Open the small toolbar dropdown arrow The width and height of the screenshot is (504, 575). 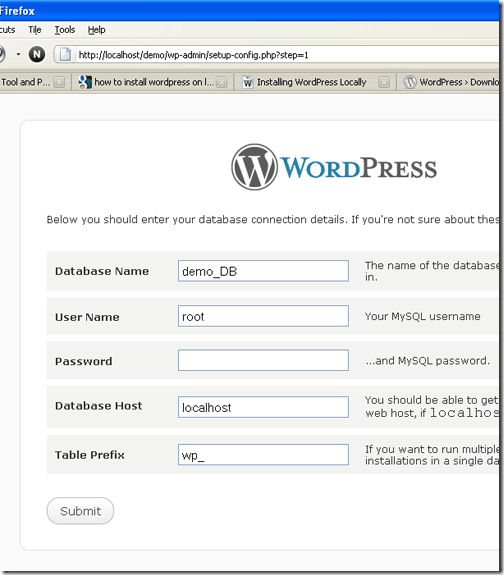18,55
